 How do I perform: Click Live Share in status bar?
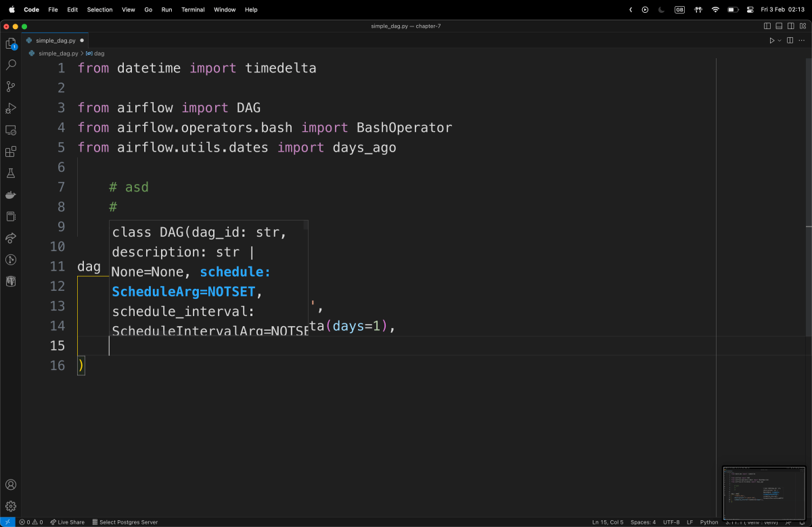[67, 522]
